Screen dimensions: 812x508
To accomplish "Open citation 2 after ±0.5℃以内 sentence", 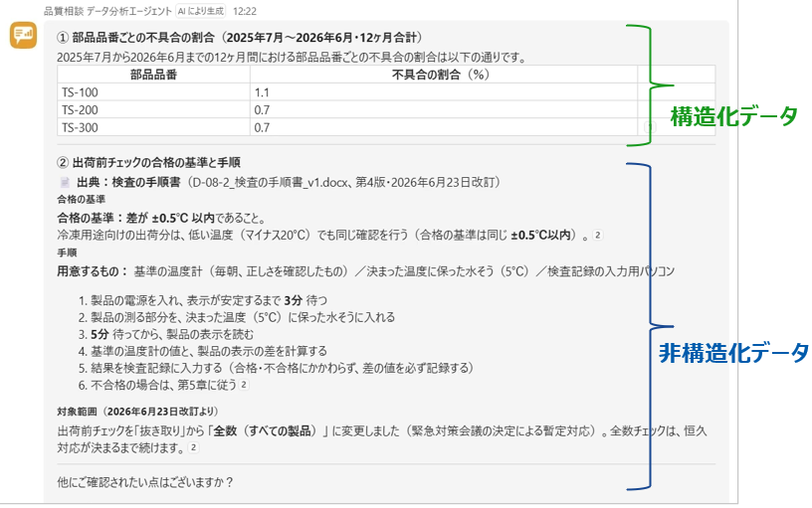I will (598, 235).
